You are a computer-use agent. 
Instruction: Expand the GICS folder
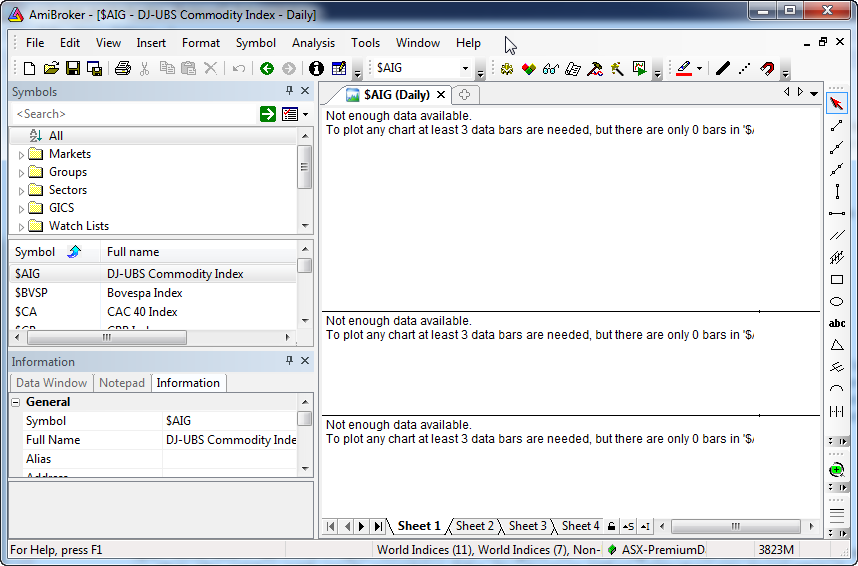tap(21, 209)
